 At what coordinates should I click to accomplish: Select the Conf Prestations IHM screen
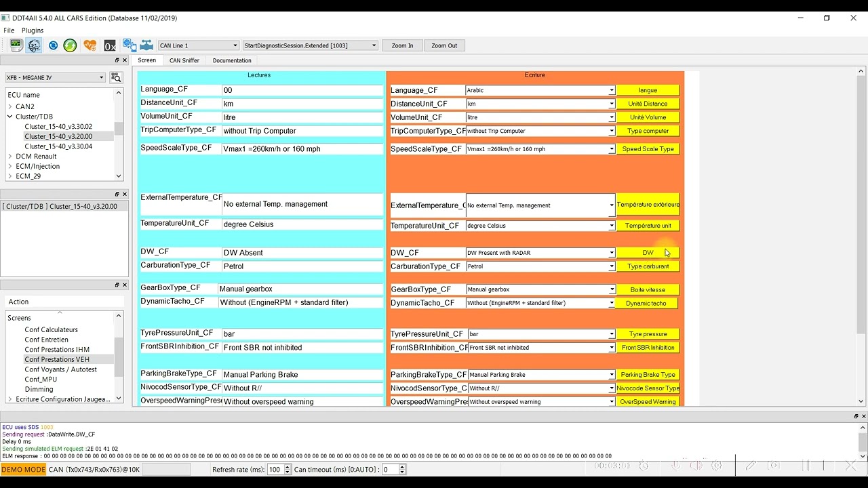click(57, 350)
